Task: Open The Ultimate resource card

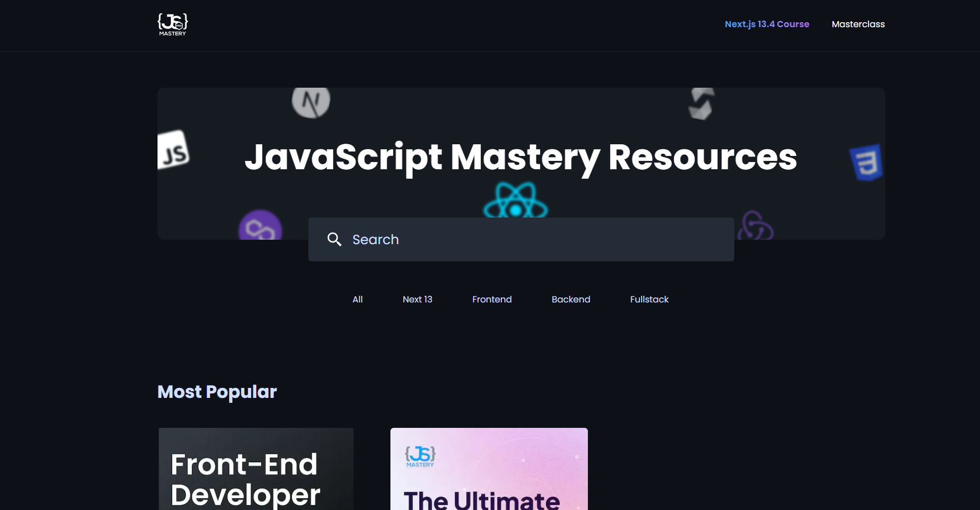Action: (x=489, y=469)
